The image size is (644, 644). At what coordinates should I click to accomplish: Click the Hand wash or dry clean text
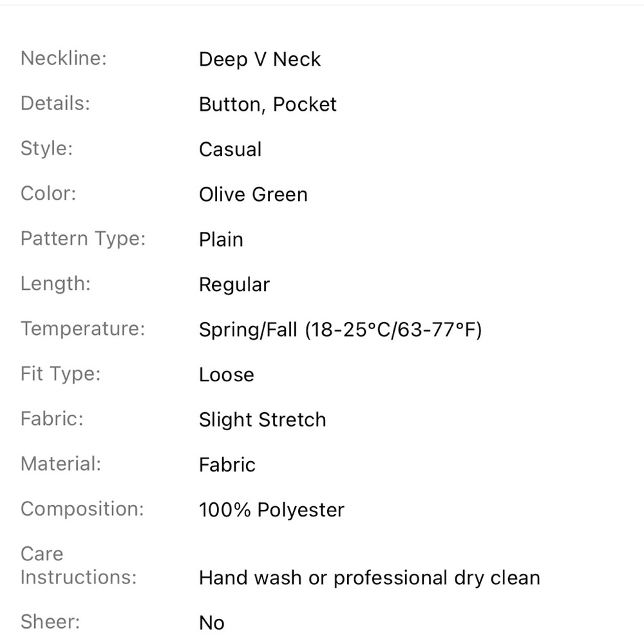[x=369, y=578]
